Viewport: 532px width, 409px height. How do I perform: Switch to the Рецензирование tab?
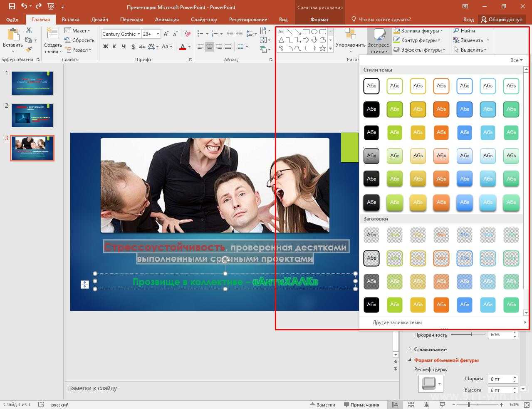[247, 20]
